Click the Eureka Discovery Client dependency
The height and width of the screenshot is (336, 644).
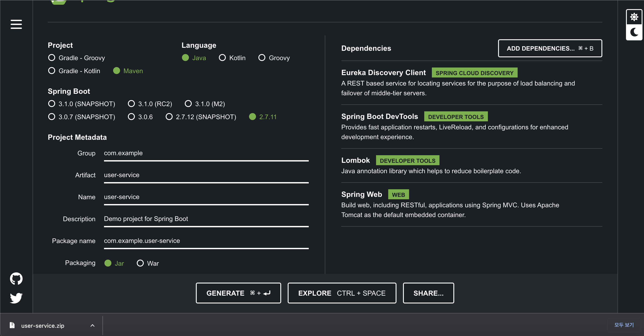[x=472, y=82]
